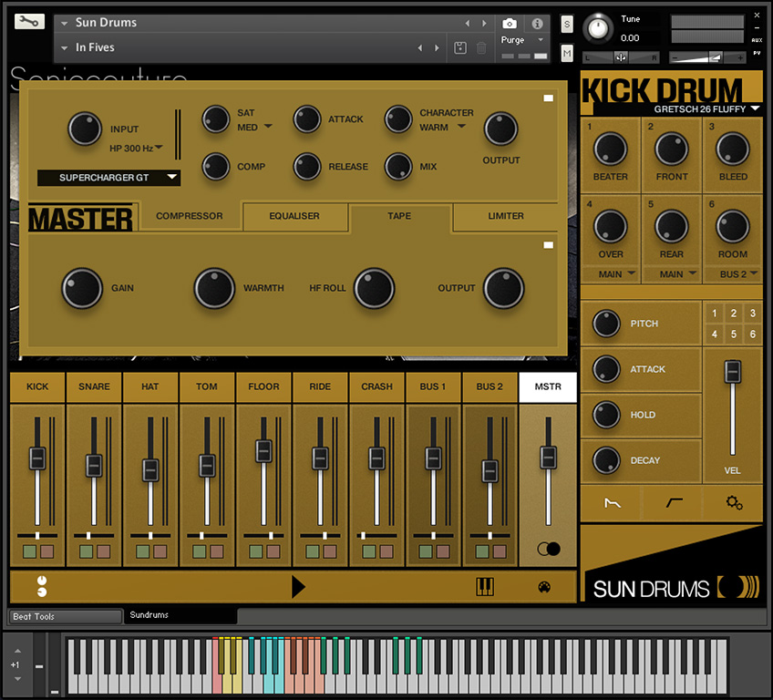The width and height of the screenshot is (773, 700).
Task: Open the Sun Drums instrument dropdown arrow
Action: 64,23
